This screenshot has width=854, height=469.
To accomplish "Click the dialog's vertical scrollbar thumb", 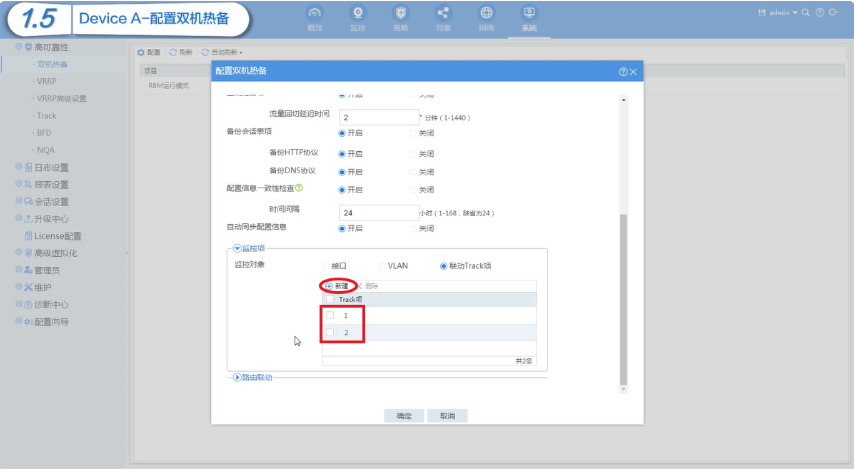I will 624,300.
